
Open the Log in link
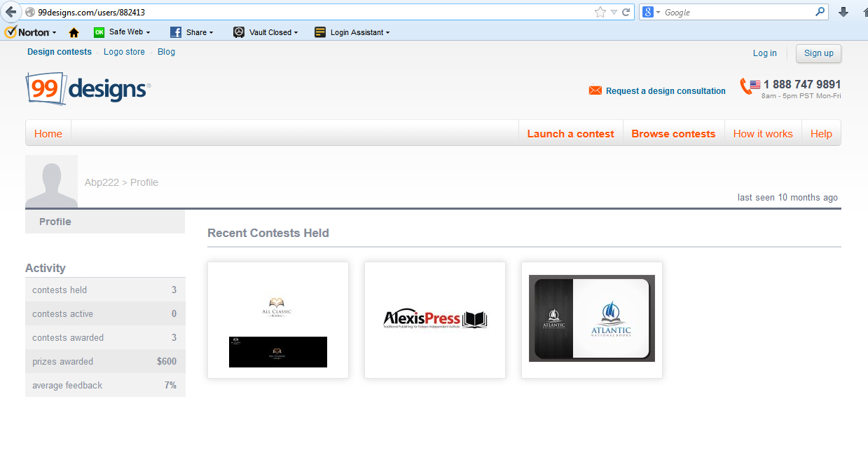tap(764, 53)
